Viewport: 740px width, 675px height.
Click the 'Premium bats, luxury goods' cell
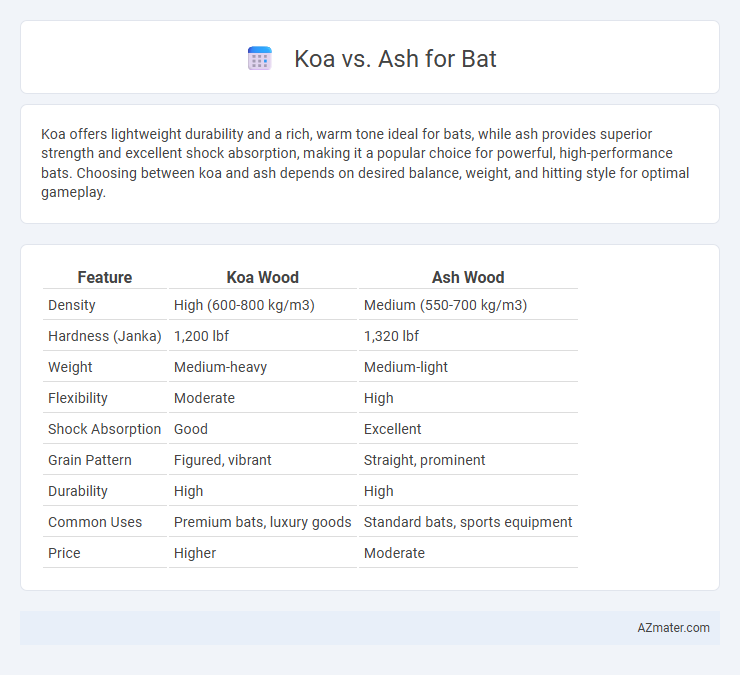pyautogui.click(x=262, y=522)
